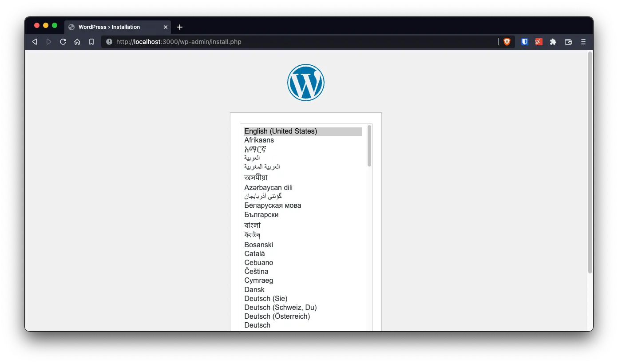Viewport: 618px width, 364px height.
Task: Select Deutsch (Schweiz, Du) language
Action: click(x=303, y=308)
